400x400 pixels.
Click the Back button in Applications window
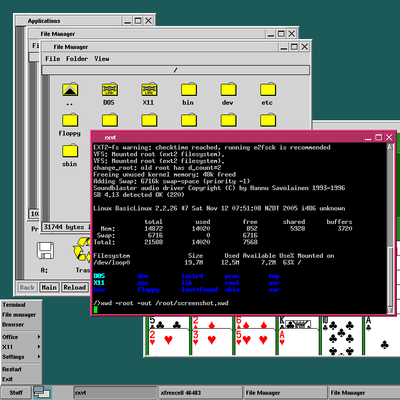(27, 287)
